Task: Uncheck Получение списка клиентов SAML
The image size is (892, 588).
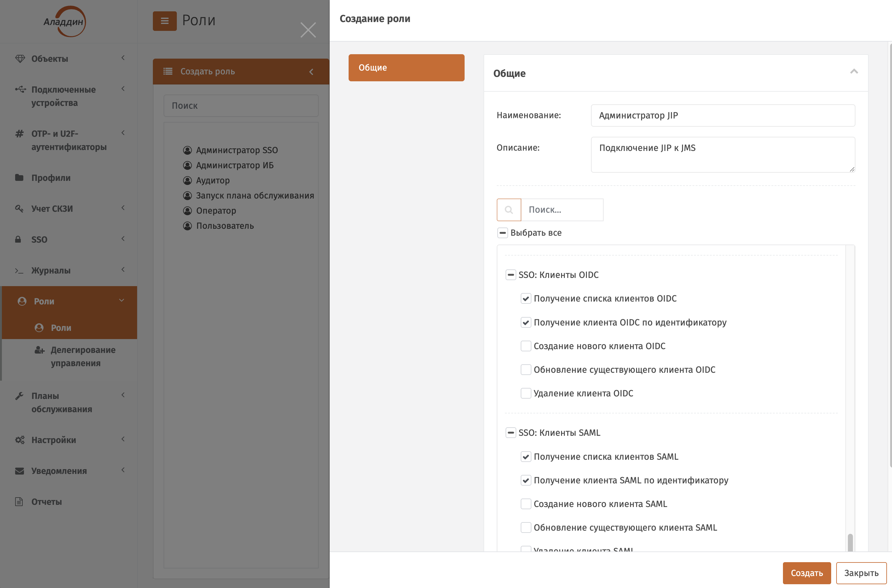Action: 525,456
